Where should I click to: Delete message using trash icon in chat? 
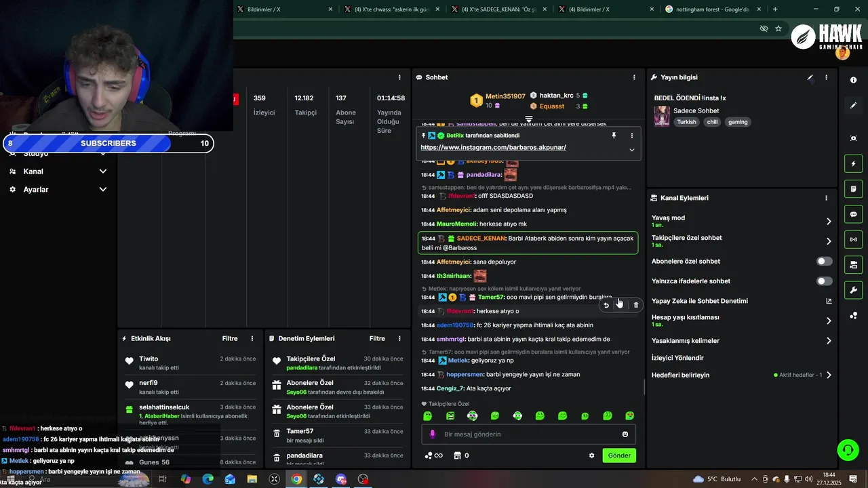635,305
